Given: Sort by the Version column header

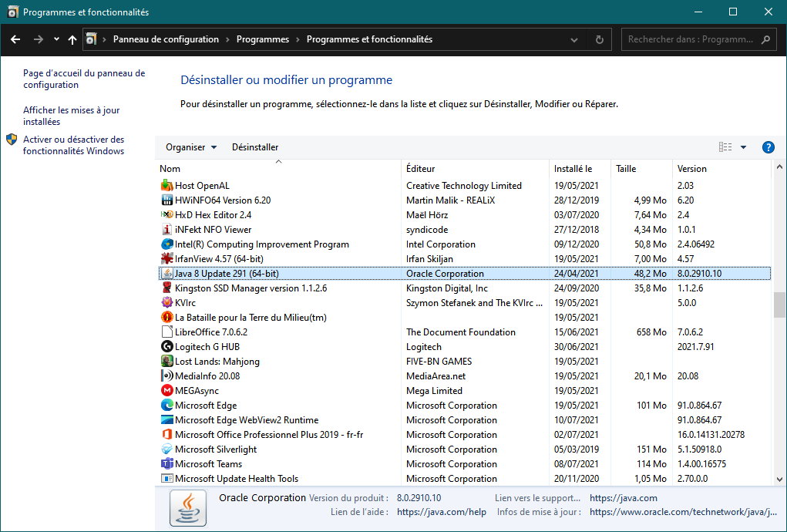Looking at the screenshot, I should [721, 169].
